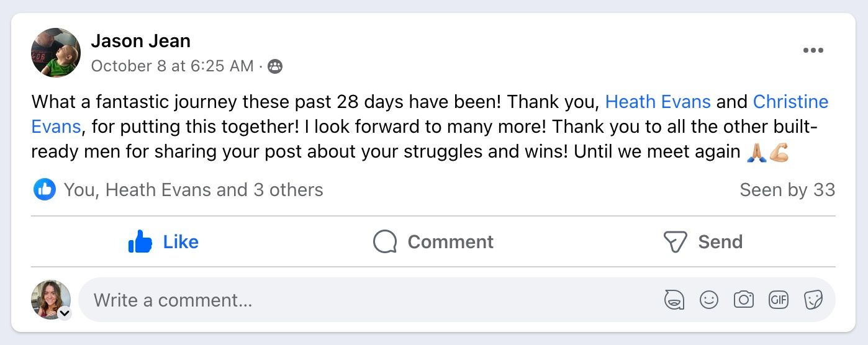This screenshot has height=345, width=868.
Task: Open the Seen by 33 viewers list
Action: coord(787,190)
